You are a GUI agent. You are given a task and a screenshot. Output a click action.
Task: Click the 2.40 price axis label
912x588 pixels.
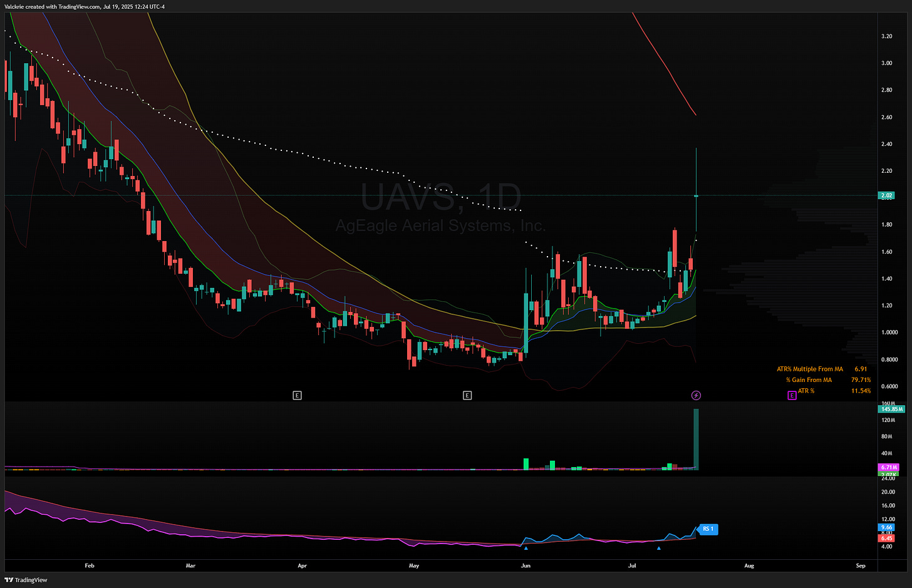click(x=886, y=144)
